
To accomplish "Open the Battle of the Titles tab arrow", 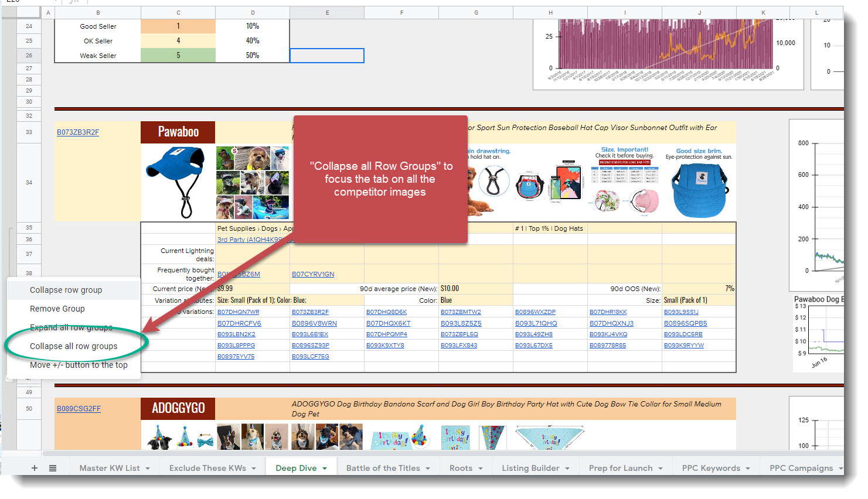I will (428, 469).
